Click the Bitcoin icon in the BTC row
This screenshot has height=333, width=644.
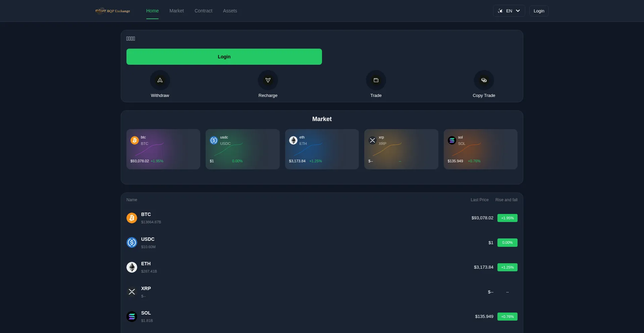132,218
